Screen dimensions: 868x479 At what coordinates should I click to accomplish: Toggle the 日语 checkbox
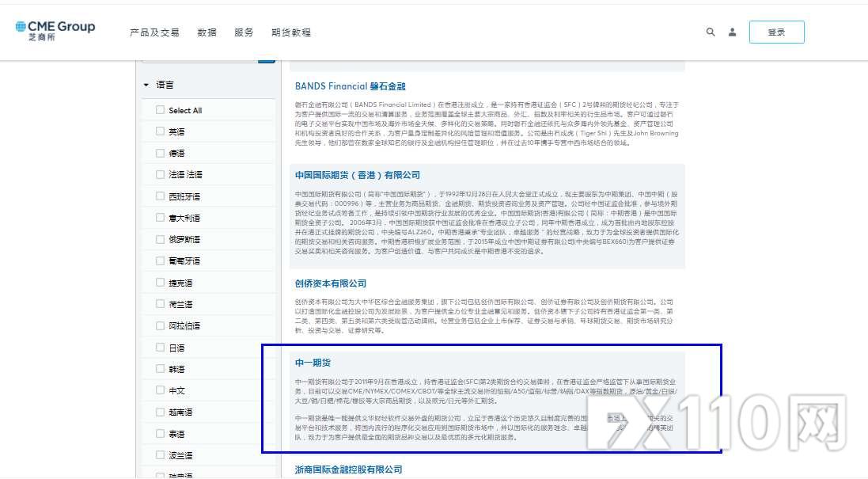[160, 348]
